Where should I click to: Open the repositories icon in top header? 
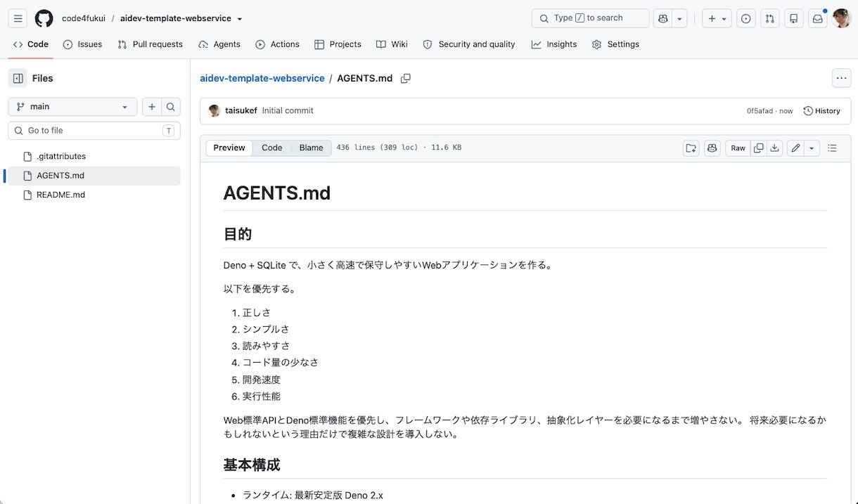794,18
